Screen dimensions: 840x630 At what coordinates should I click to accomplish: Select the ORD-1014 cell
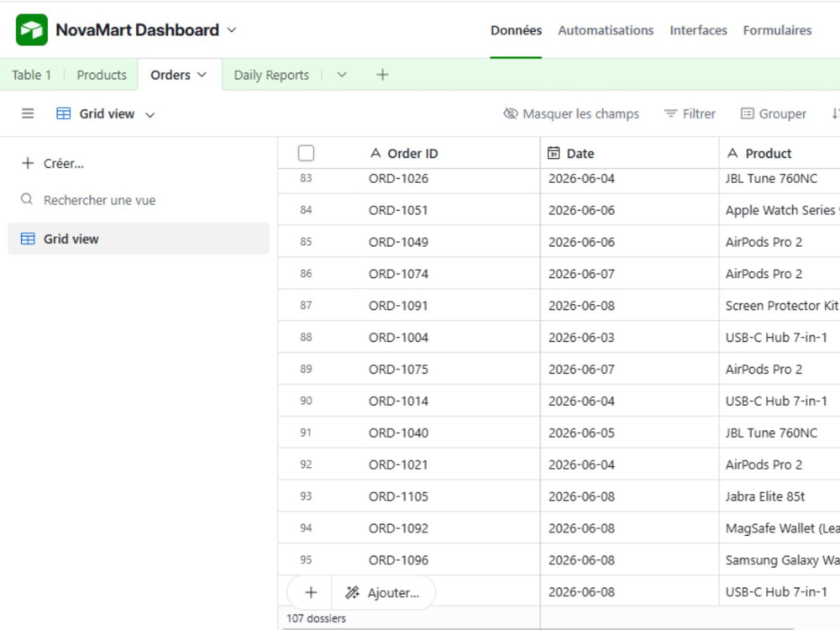point(451,402)
